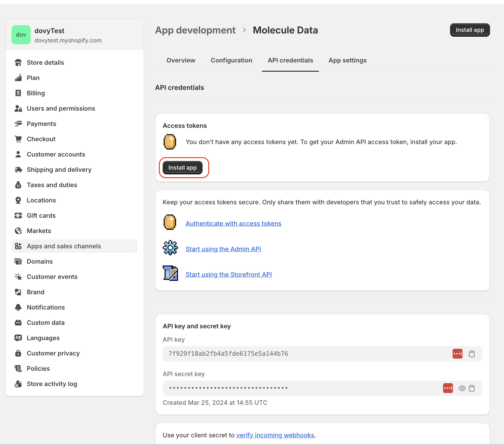This screenshot has width=504, height=445.
Task: Click the Store details shop icon
Action: [x=18, y=62]
